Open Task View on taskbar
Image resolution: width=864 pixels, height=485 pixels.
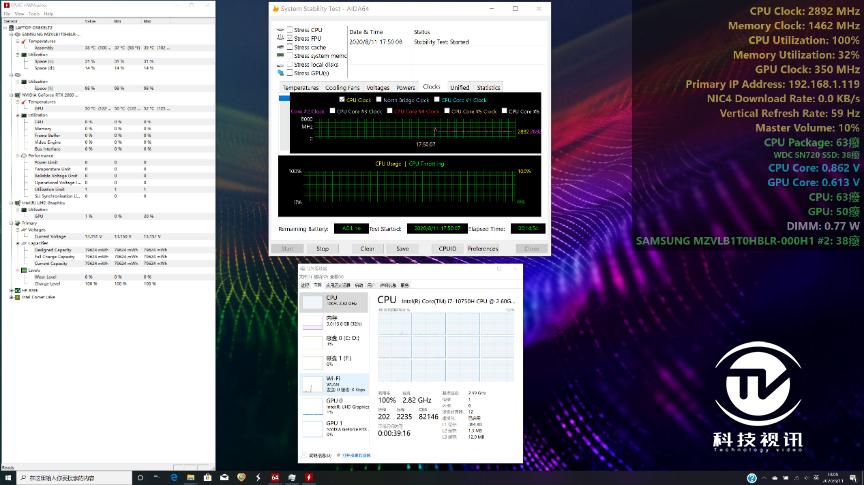tap(156, 477)
